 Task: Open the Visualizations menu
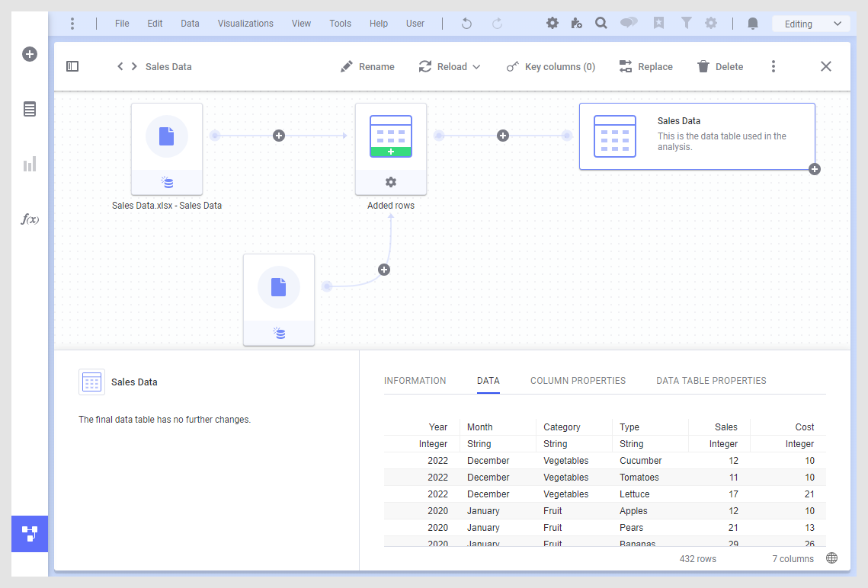(245, 24)
